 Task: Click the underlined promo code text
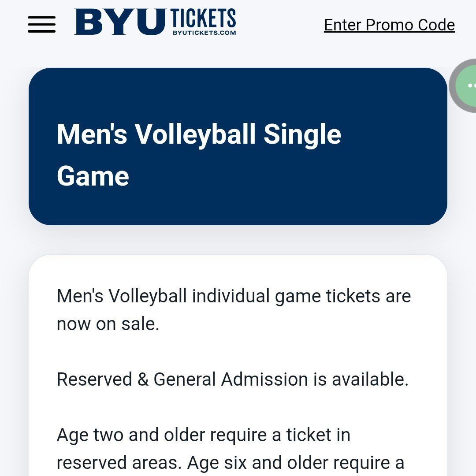tap(389, 25)
